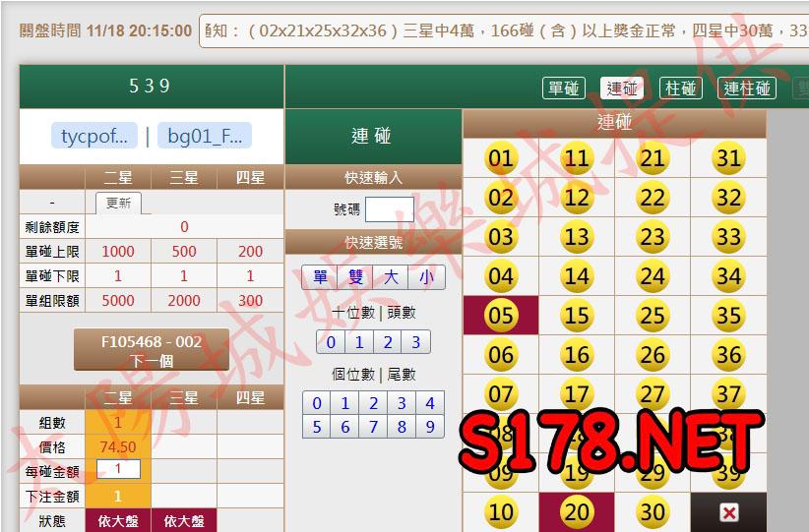Pick ball 06 in 連碰 grid

point(501,354)
